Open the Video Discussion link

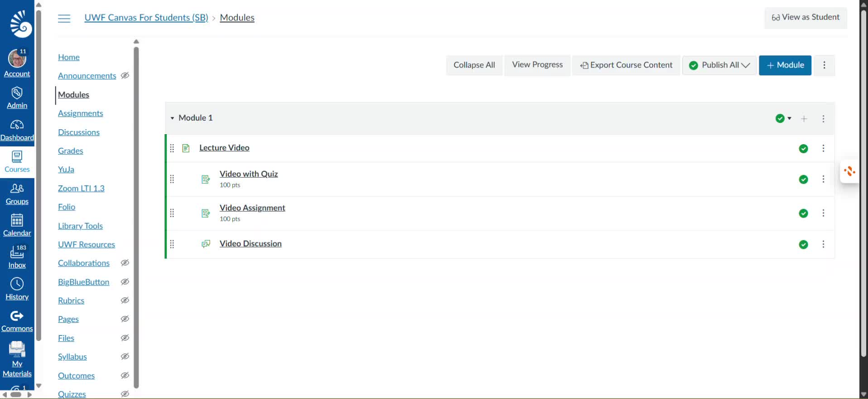click(x=250, y=244)
